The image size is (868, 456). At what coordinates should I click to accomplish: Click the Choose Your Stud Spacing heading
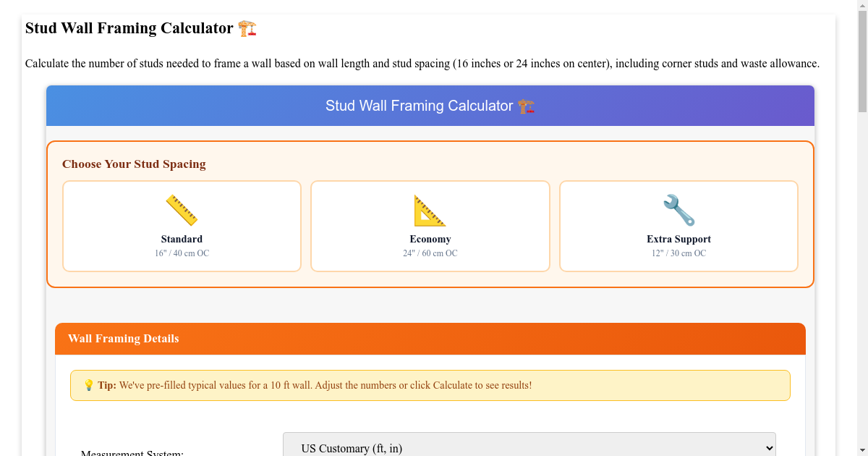(134, 164)
